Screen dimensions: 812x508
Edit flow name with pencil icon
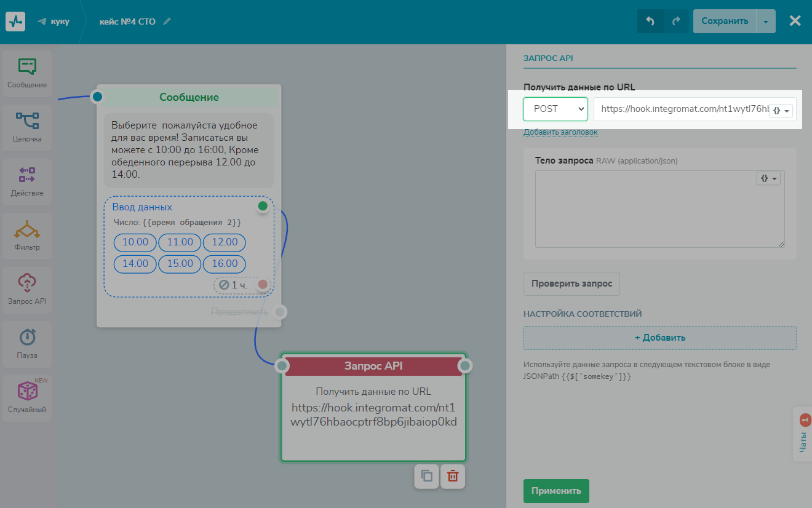tap(167, 22)
